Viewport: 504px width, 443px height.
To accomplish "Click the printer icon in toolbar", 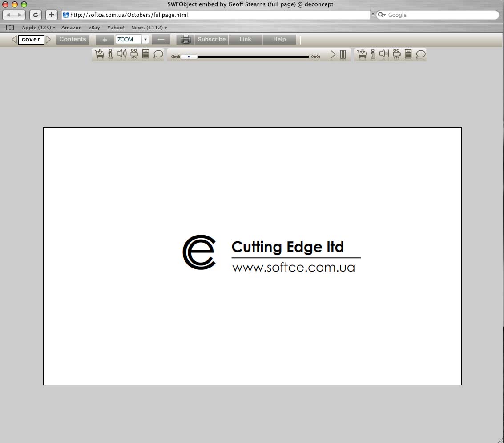I will (186, 39).
